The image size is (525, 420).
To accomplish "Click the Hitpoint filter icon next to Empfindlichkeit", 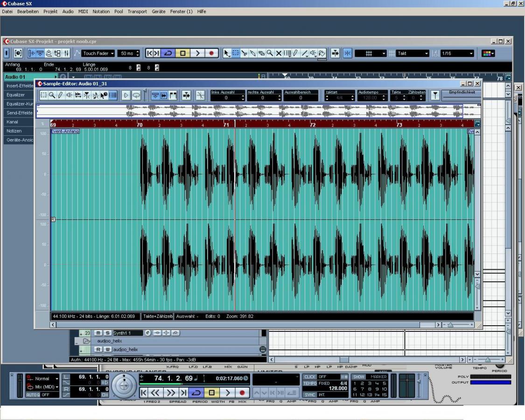I will coord(435,96).
